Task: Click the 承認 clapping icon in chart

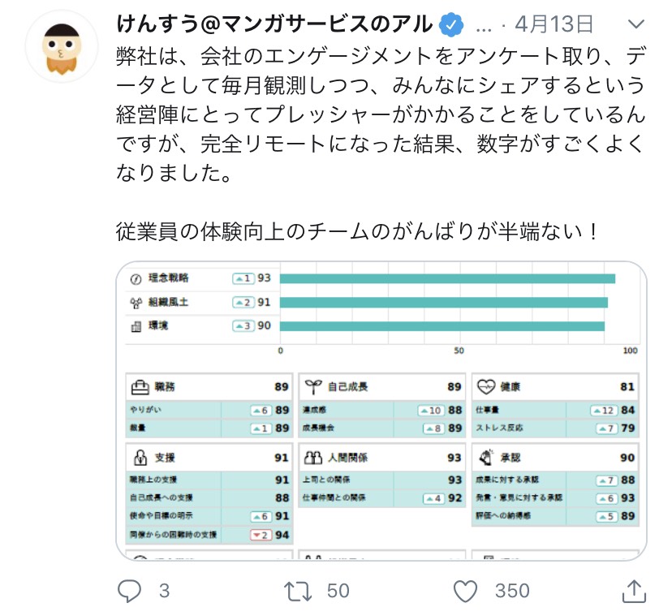Action: [486, 458]
